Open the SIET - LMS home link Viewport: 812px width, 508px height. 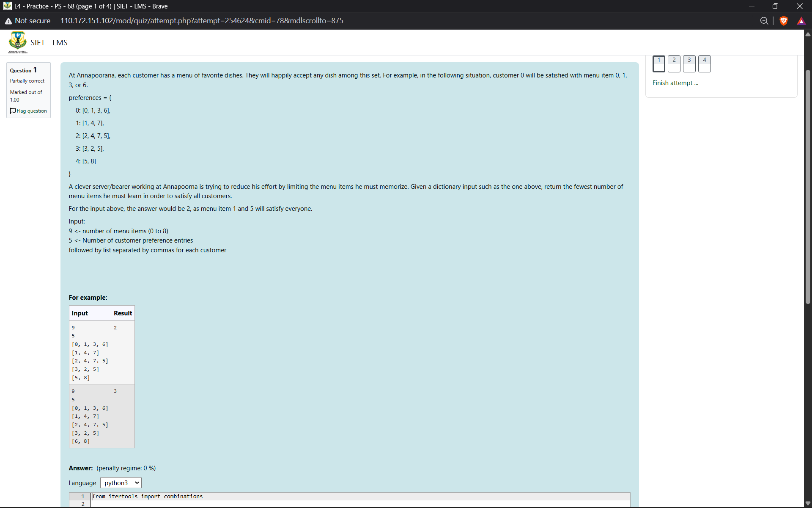click(x=49, y=43)
